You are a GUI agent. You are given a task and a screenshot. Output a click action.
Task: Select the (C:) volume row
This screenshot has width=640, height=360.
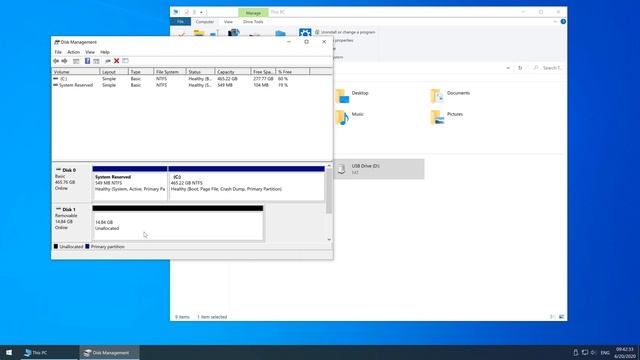coord(192,78)
